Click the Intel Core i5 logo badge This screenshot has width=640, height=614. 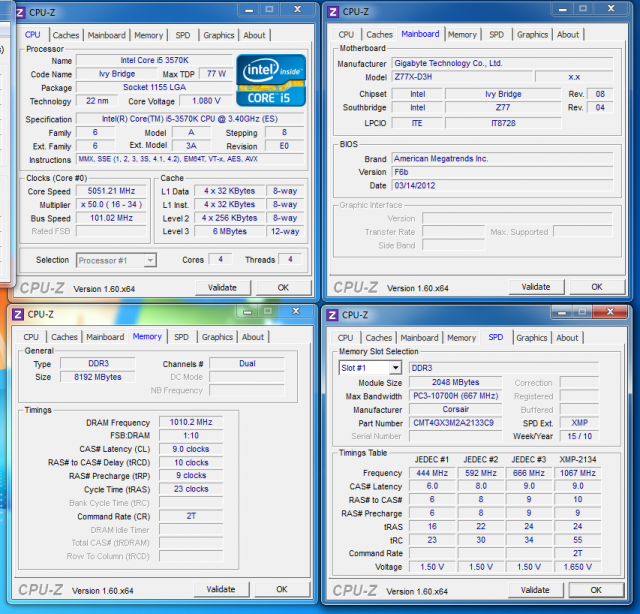271,80
